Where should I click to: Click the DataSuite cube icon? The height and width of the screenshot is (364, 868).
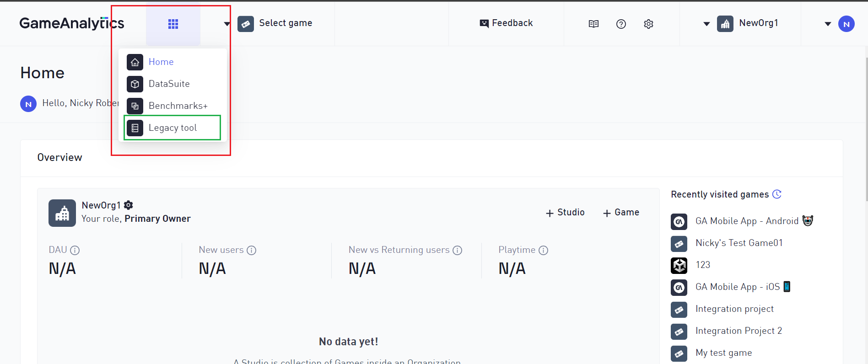pyautogui.click(x=135, y=84)
